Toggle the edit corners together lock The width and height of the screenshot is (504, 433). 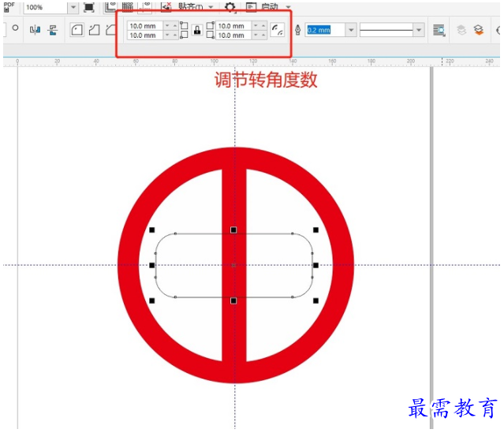pos(197,30)
